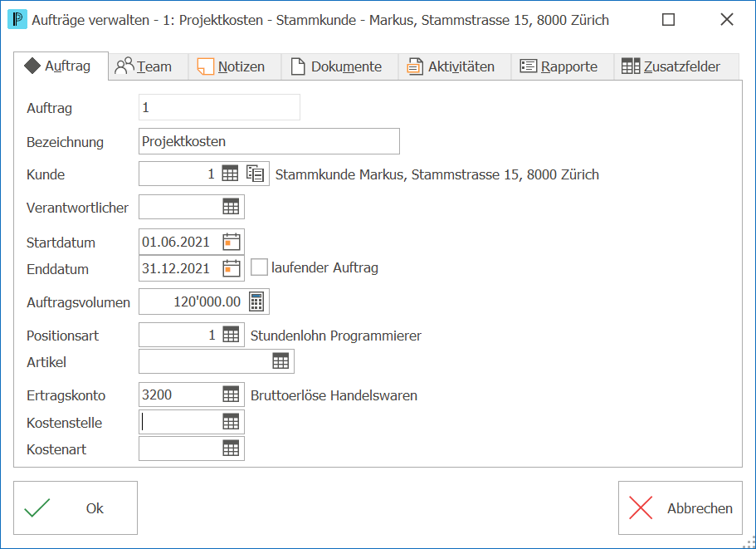Open the Kostenart lookup table icon
Screen dimensions: 756x549
231,449
